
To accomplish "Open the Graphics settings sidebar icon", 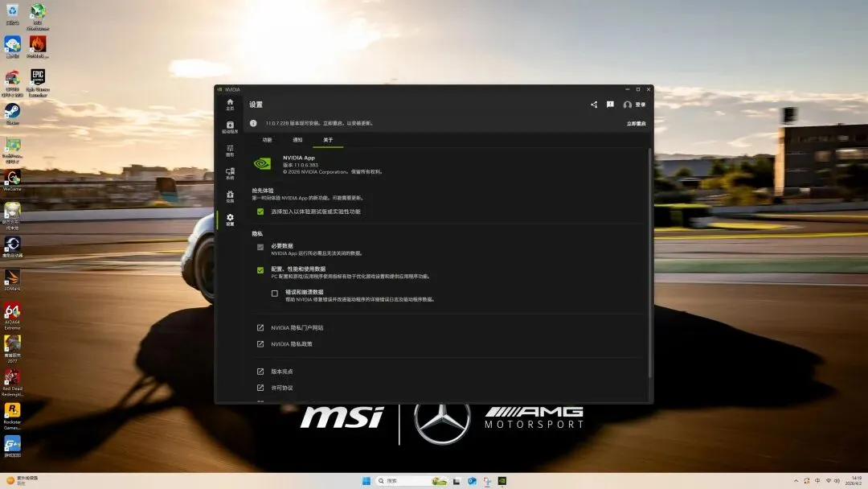I will (x=230, y=150).
